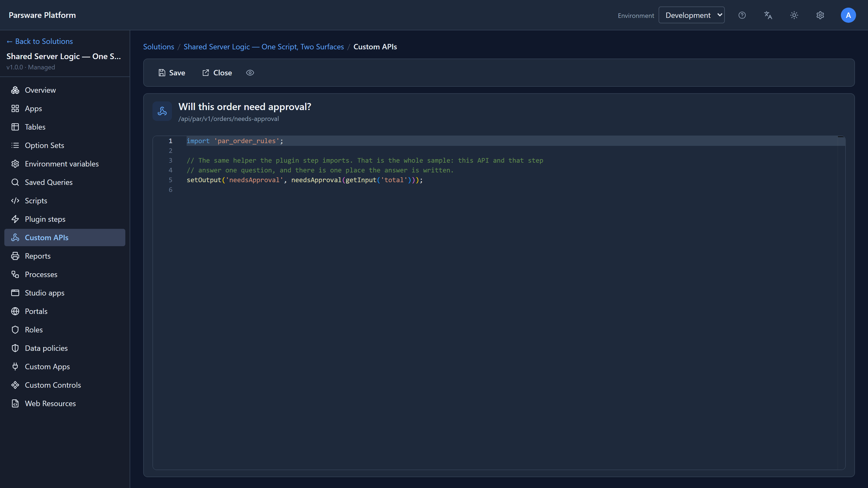Click the Parsware Platform title
This screenshot has width=868, height=488.
coord(42,15)
